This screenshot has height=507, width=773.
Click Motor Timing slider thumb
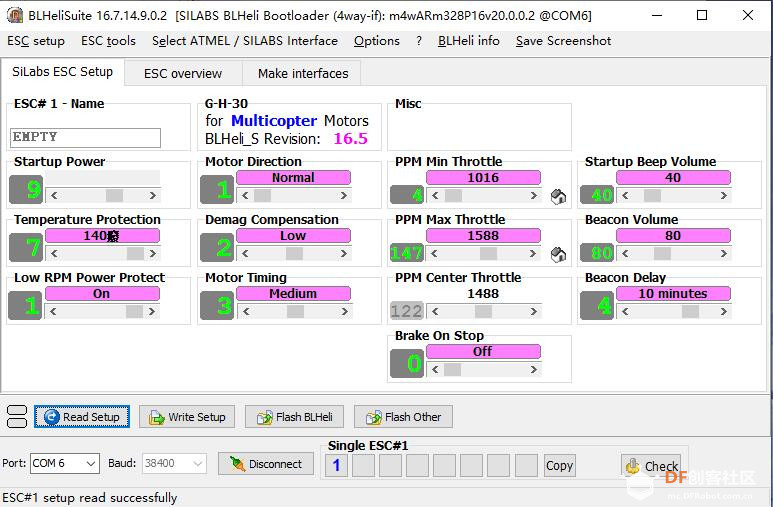tap(295, 312)
